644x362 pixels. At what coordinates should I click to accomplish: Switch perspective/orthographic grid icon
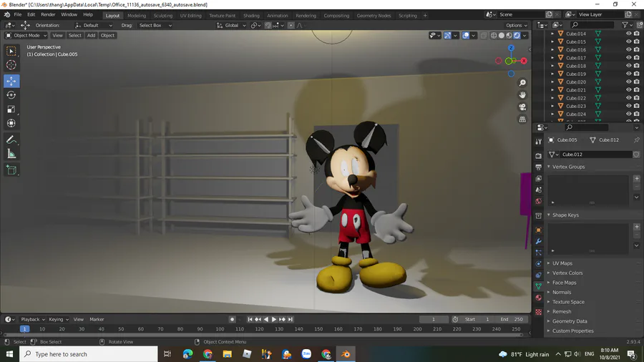(522, 119)
